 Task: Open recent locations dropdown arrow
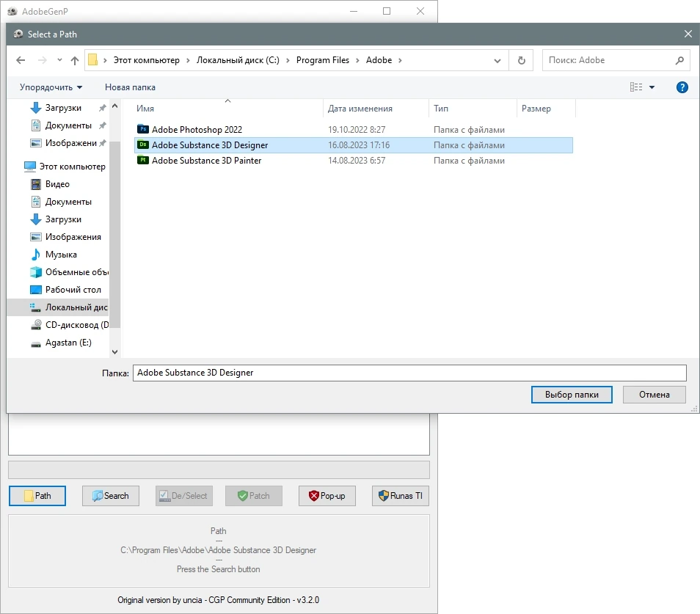[x=59, y=60]
